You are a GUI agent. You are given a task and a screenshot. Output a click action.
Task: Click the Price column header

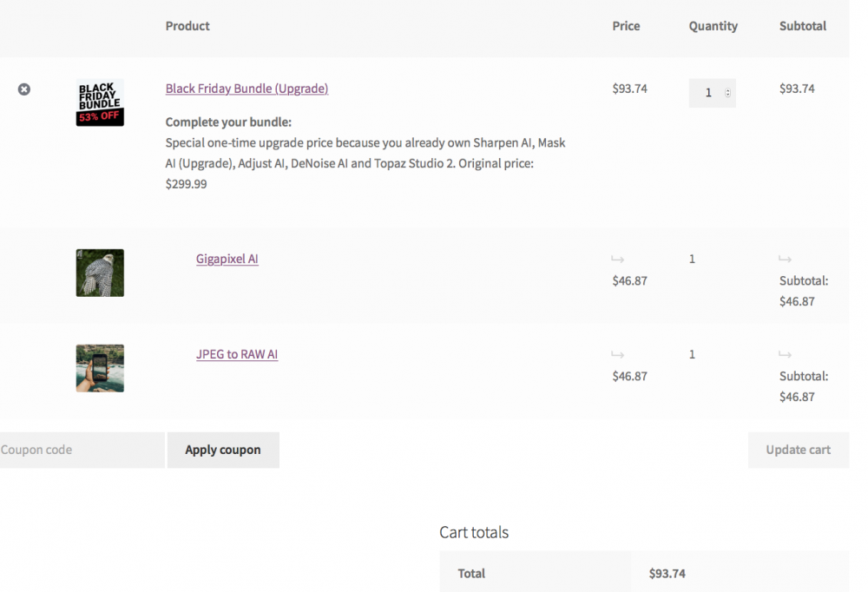(x=626, y=26)
